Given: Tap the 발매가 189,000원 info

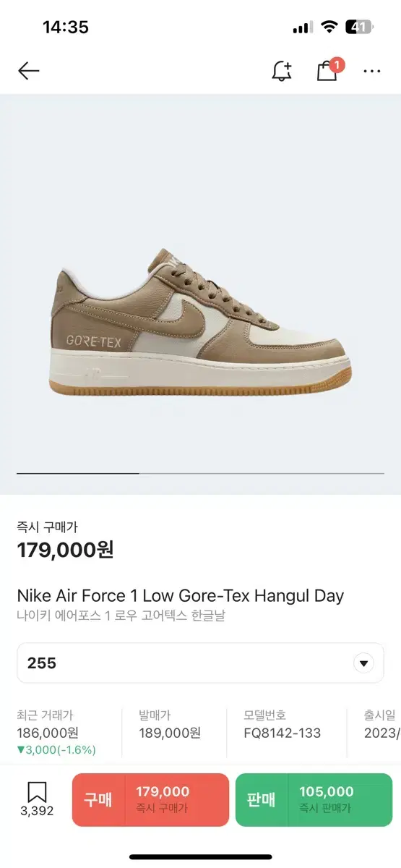Looking at the screenshot, I should (170, 725).
